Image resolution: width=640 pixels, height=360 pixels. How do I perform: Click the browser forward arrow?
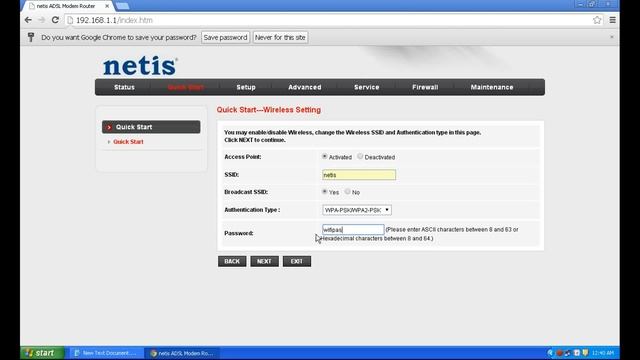click(41, 20)
